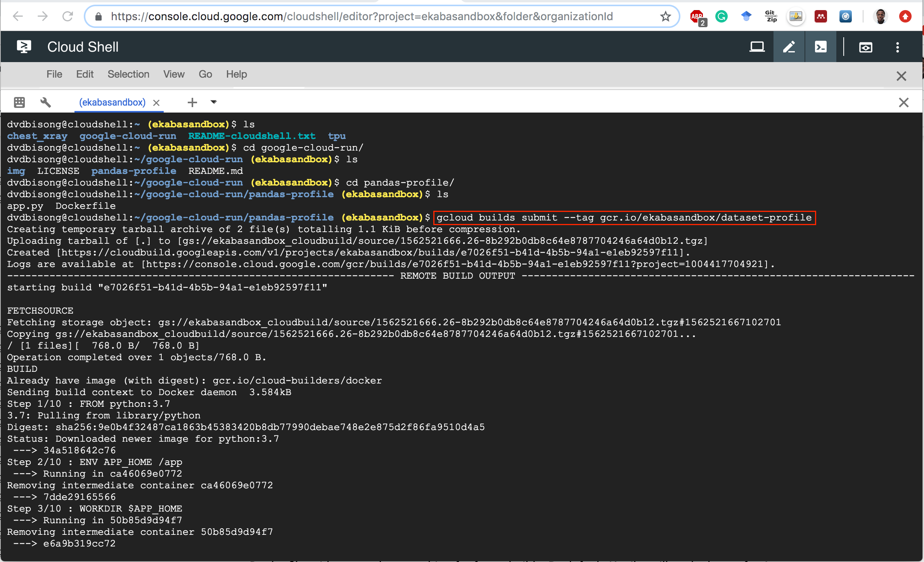Toggle the terminal pane icon

pyautogui.click(x=820, y=47)
